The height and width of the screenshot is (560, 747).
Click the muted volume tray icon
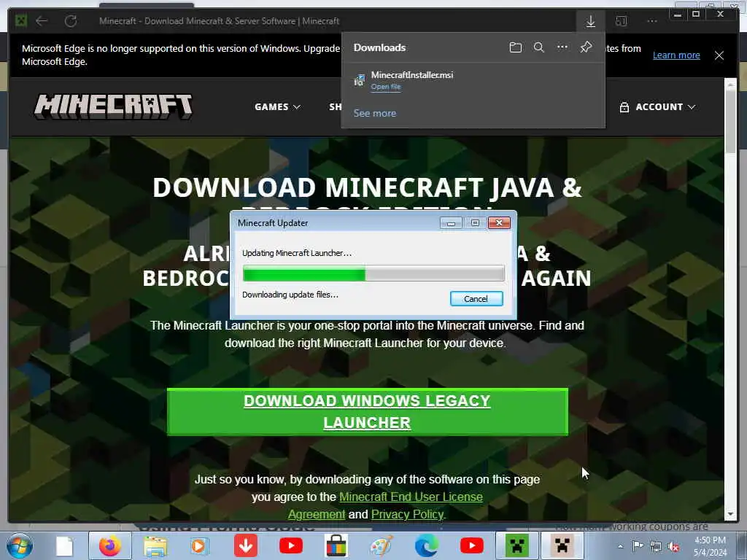673,547
